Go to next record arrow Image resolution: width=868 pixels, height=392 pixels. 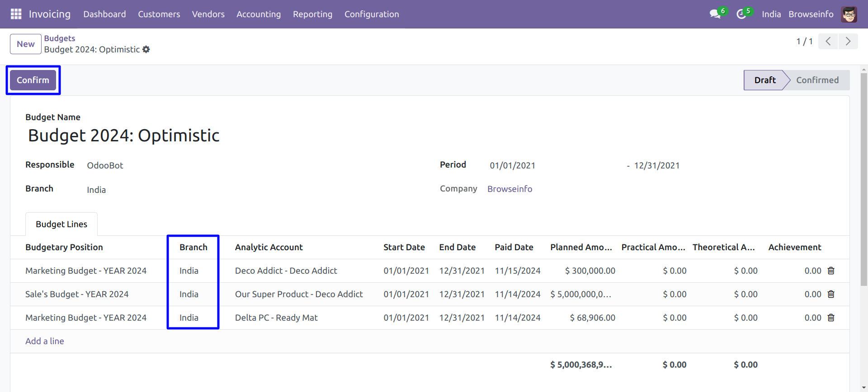tap(848, 42)
